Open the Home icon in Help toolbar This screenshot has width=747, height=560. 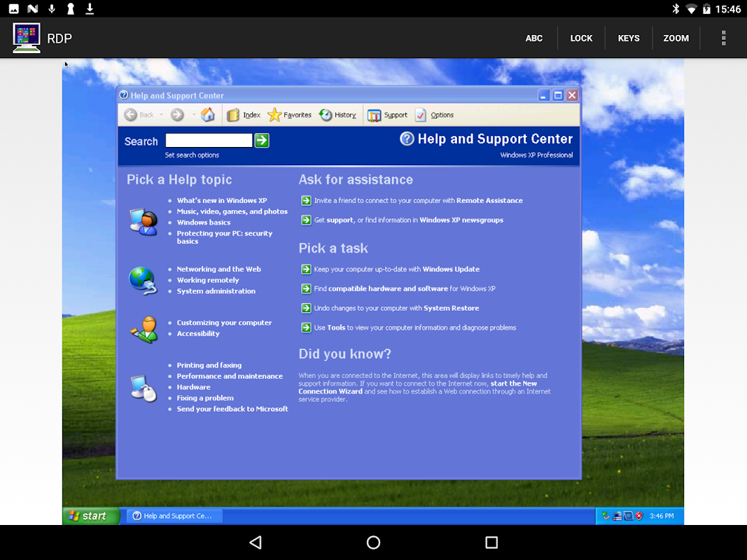[x=208, y=114]
